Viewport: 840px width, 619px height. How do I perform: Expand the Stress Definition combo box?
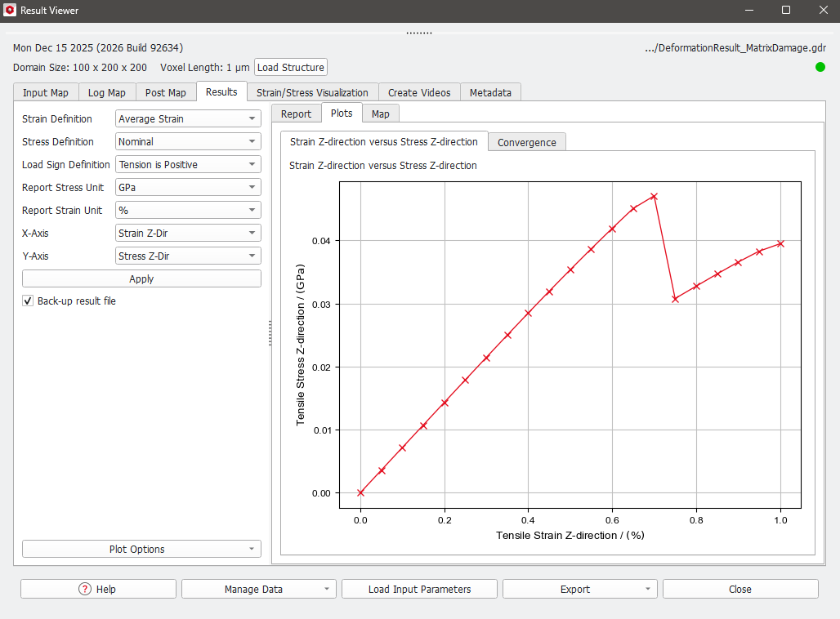pyautogui.click(x=188, y=142)
